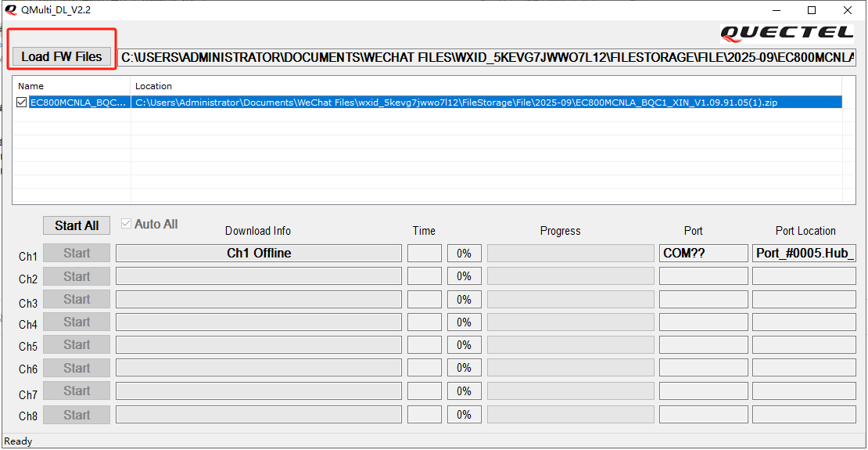The image size is (868, 450).
Task: Click the Ch5 Start button
Action: (x=77, y=344)
